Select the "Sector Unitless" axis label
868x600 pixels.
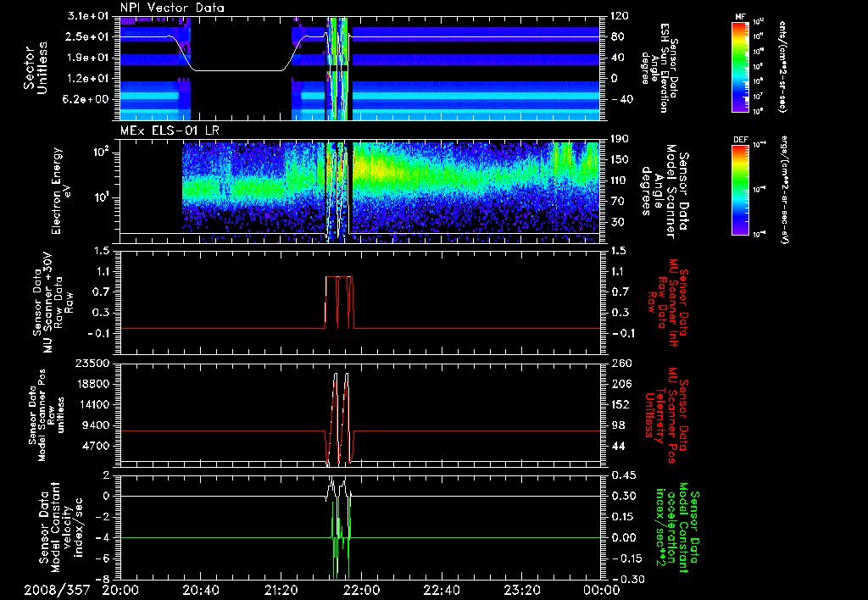click(36, 68)
